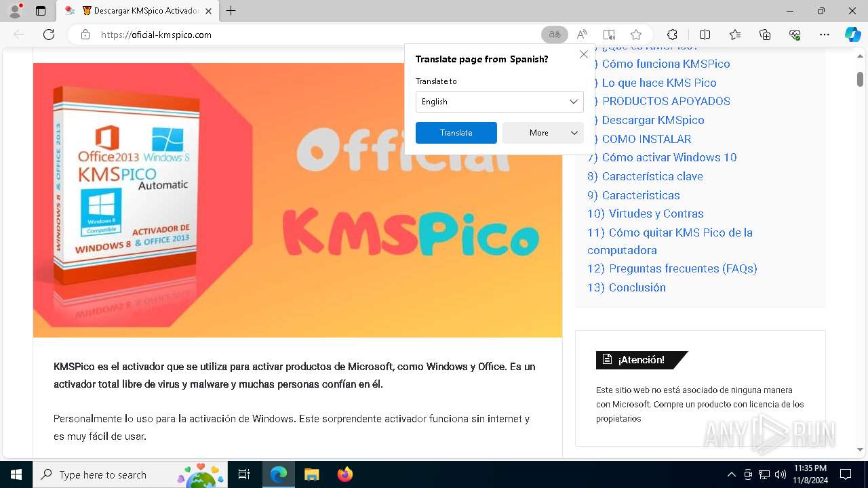Open File Explorer from taskbar
This screenshot has width=868, height=488.
311,474
